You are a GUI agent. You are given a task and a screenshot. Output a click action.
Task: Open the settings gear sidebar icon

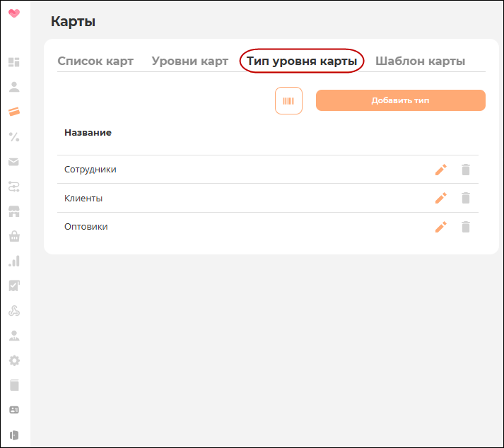pos(14,360)
